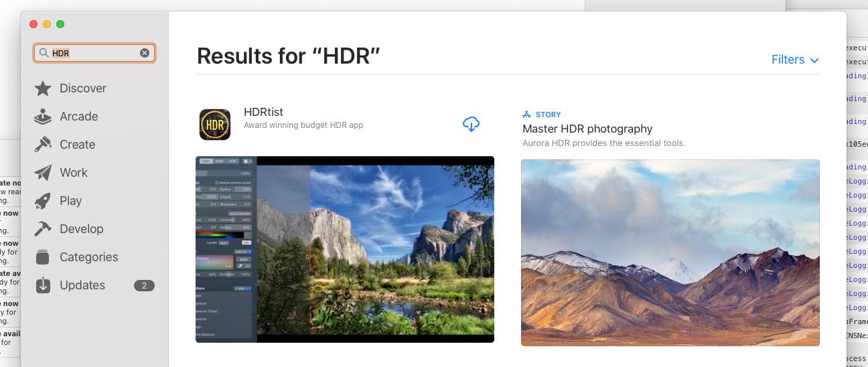Open the Discover section
This screenshot has width=868, height=367.
coord(83,88)
